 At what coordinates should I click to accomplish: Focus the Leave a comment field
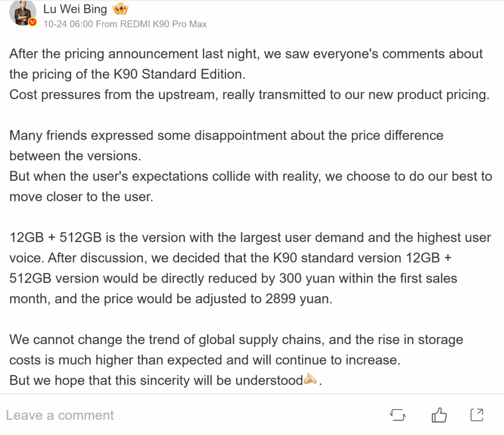pyautogui.click(x=60, y=415)
